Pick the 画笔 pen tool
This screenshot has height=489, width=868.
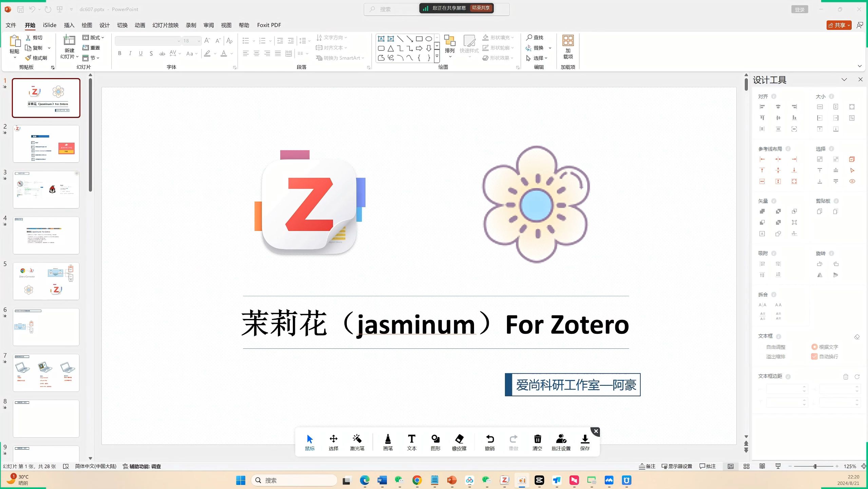pyautogui.click(x=388, y=442)
